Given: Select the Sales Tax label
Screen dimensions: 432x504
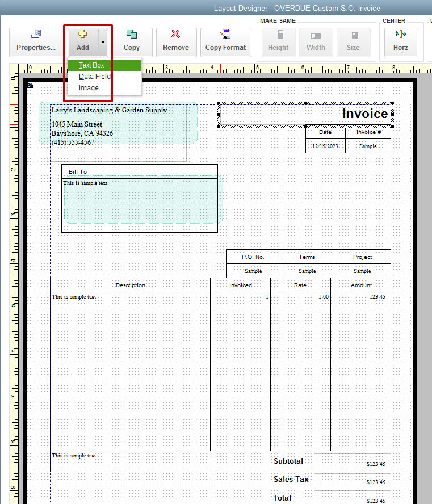Looking at the screenshot, I should tap(291, 479).
